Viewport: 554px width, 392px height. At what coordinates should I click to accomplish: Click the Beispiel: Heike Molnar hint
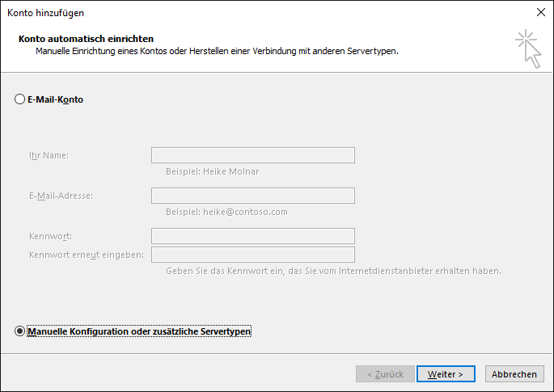(x=213, y=171)
